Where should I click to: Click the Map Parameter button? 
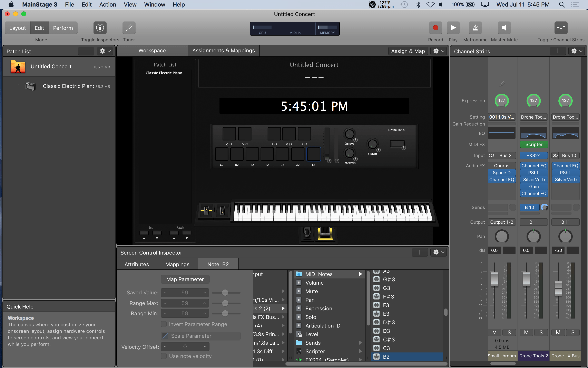(x=185, y=279)
